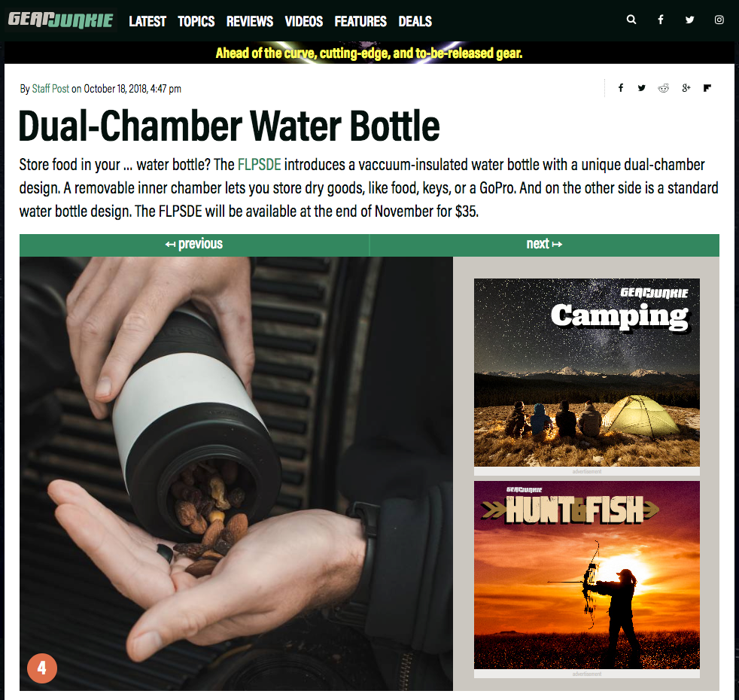Go to next slide
Screen dimensions: 739x700
[544, 244]
